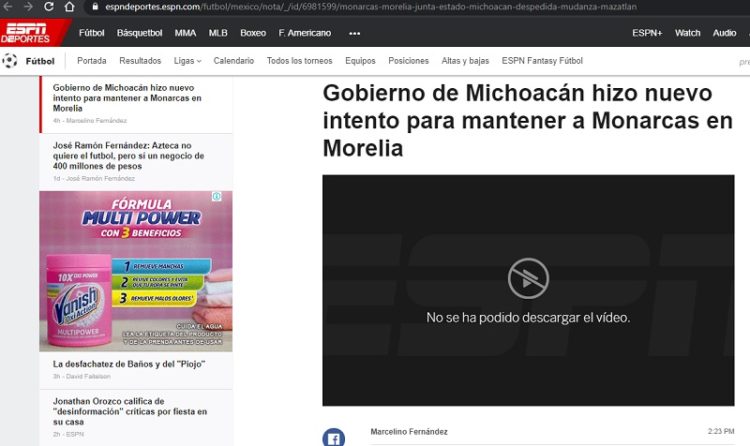Viewport: 750px width, 446px height.
Task: Click the unavailable video play icon
Action: 528,279
